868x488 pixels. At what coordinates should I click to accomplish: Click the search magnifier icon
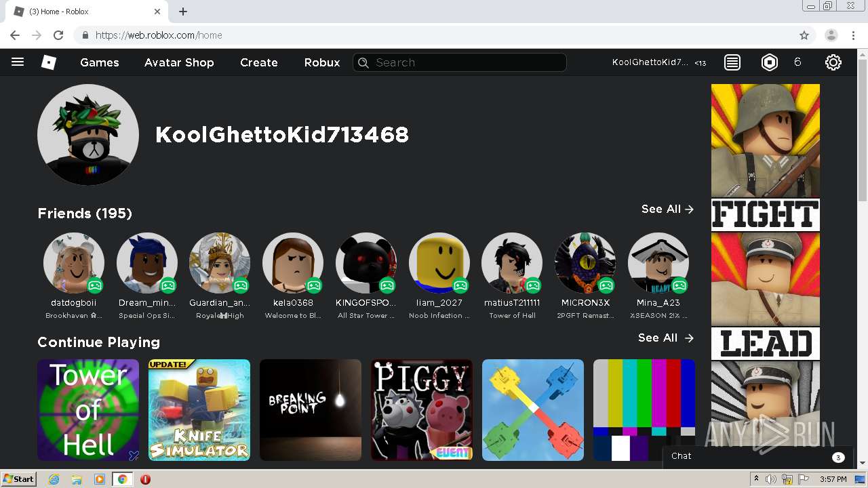pos(363,62)
